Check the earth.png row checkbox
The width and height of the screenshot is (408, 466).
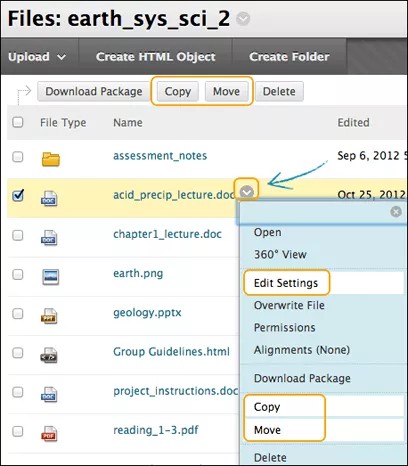[x=18, y=275]
